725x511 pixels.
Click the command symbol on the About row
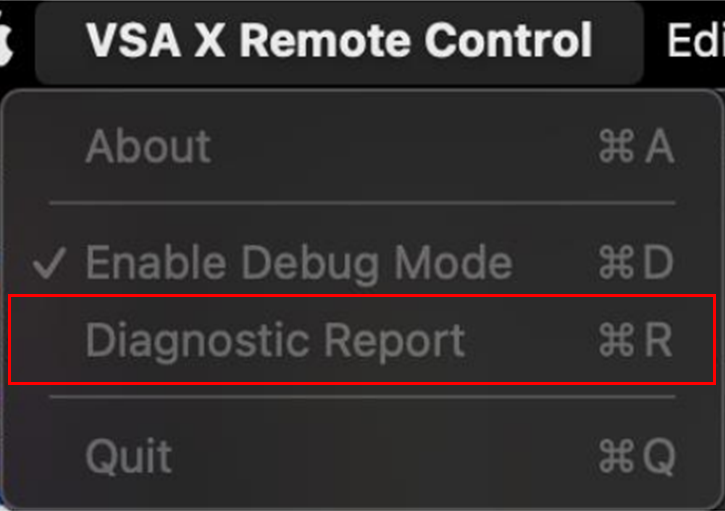click(x=616, y=147)
